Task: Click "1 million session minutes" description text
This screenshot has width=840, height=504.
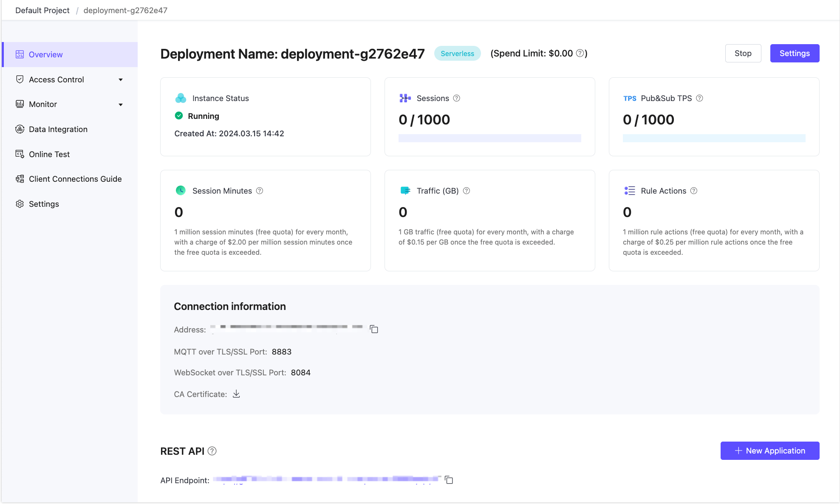Action: coord(263,242)
